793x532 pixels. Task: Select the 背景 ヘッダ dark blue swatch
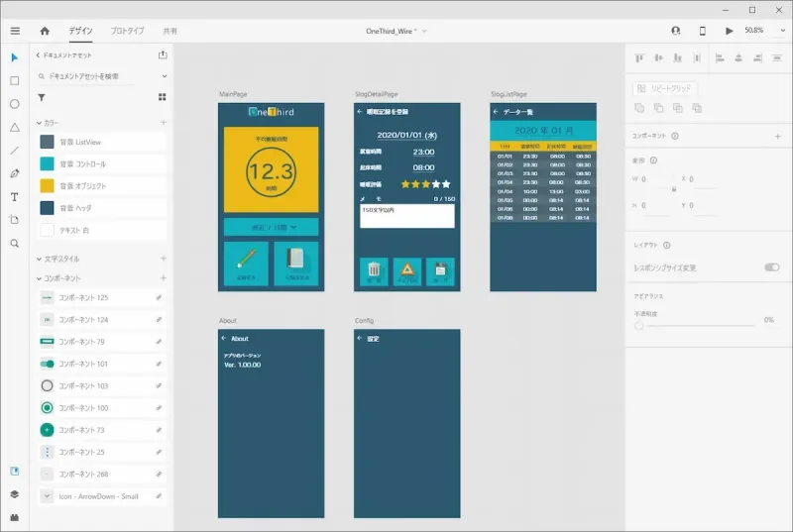pyautogui.click(x=47, y=208)
